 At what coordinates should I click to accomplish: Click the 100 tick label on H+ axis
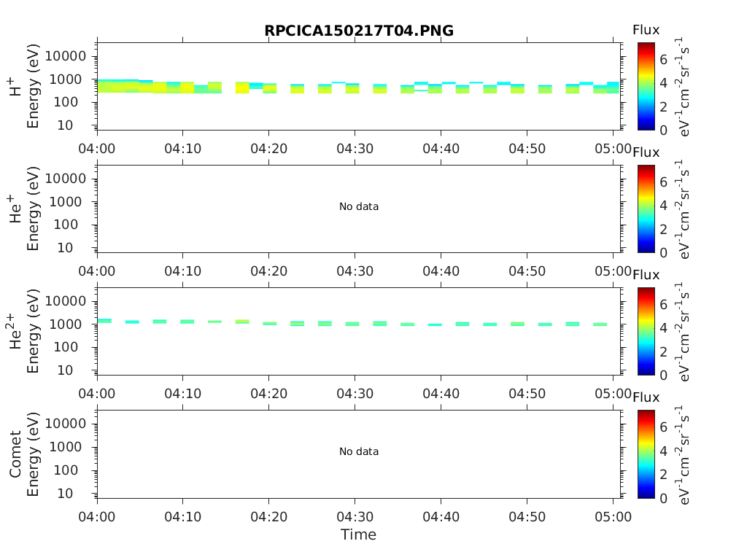[x=66, y=102]
